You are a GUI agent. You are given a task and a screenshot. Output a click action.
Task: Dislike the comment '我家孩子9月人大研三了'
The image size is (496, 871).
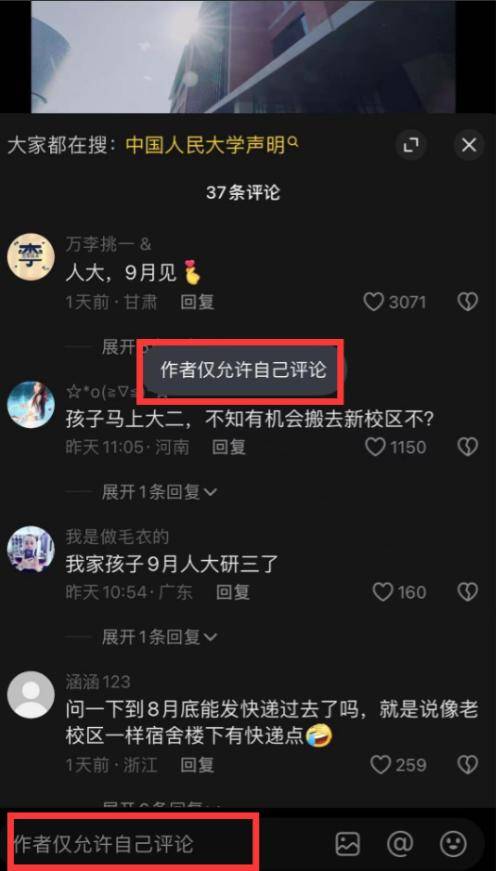click(468, 592)
